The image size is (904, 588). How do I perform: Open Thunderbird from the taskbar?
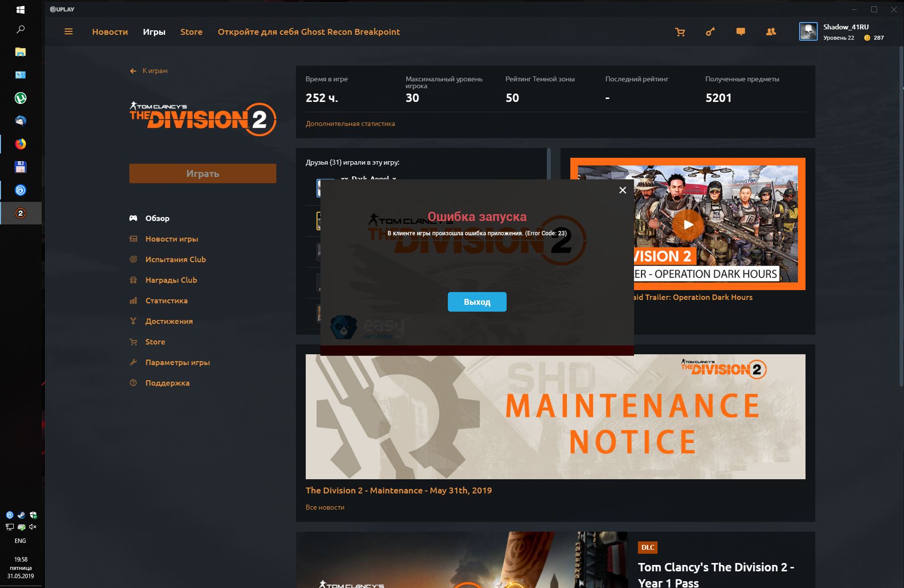tap(21, 121)
